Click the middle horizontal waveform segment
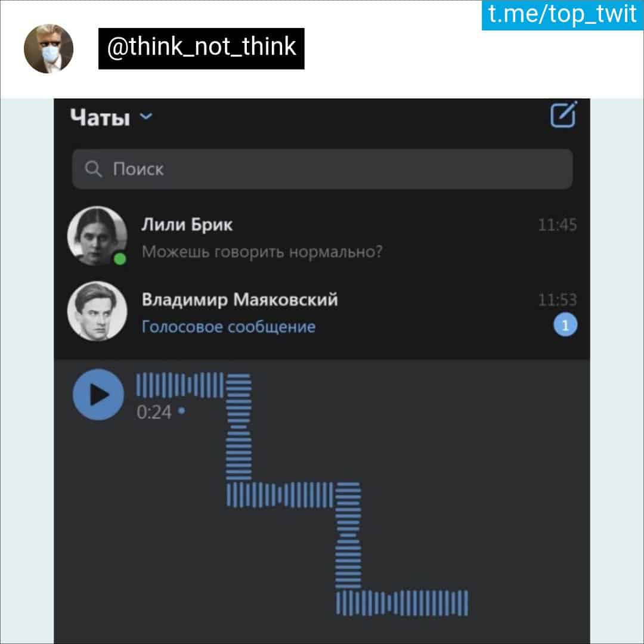Image resolution: width=644 pixels, height=644 pixels. [x=280, y=495]
